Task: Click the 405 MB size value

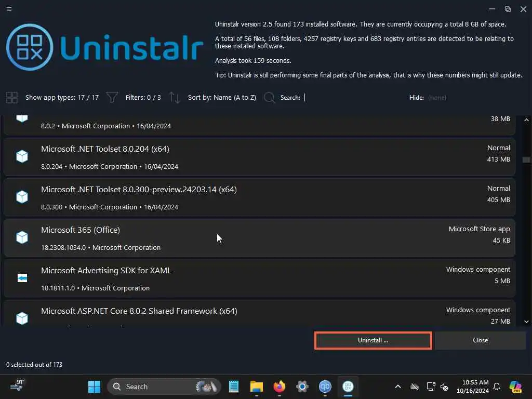Action: click(498, 200)
